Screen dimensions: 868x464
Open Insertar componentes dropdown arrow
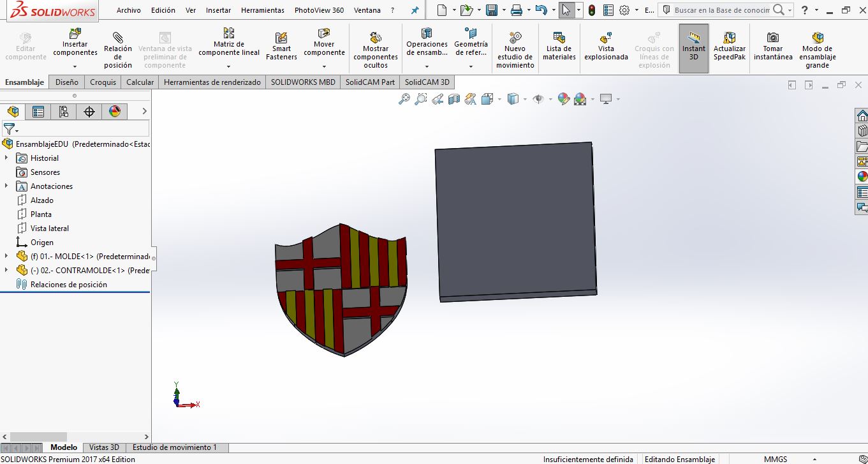(75, 66)
